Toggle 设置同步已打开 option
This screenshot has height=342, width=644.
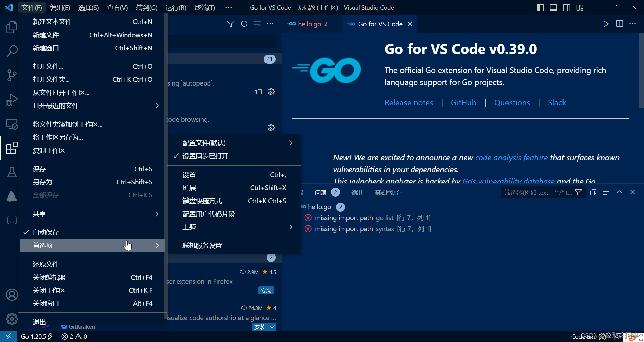[x=205, y=156]
